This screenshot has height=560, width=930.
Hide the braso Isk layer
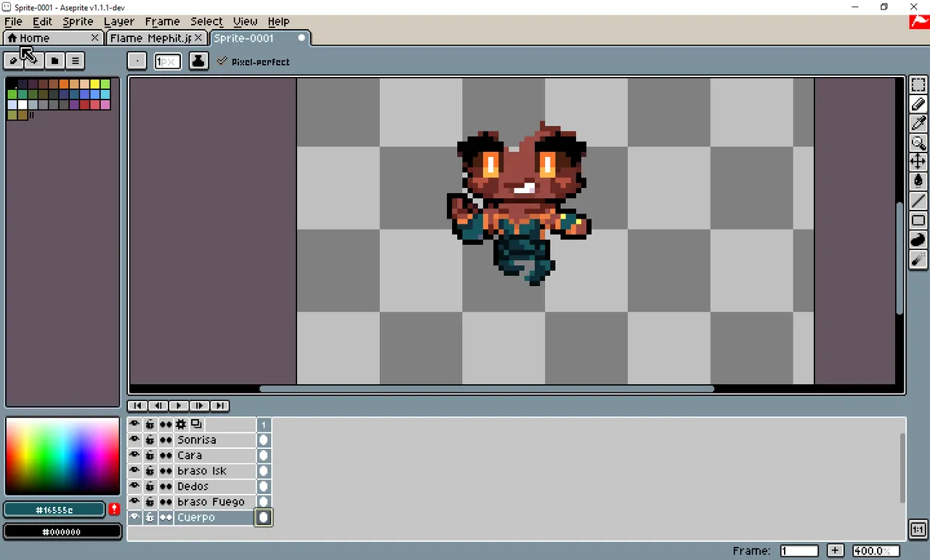tap(134, 471)
